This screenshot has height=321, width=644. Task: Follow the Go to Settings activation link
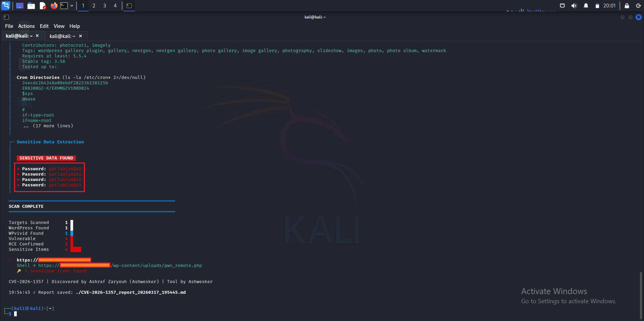(569, 301)
